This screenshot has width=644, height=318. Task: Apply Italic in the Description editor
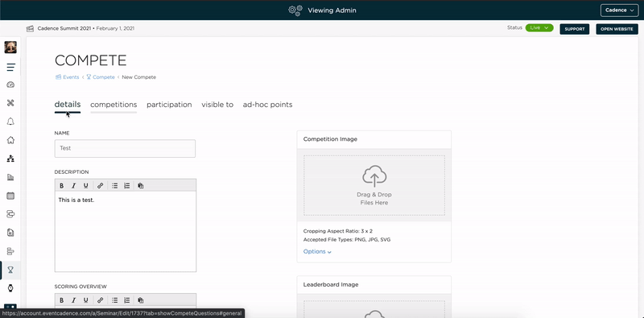(x=73, y=186)
